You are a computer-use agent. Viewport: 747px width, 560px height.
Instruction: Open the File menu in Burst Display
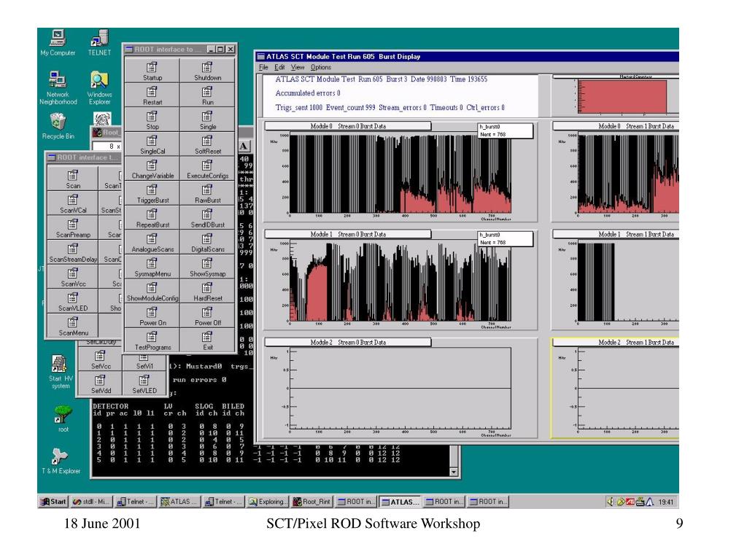[x=263, y=68]
